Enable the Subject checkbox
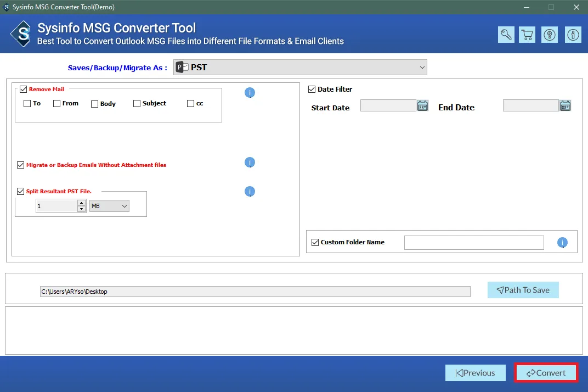588x392 pixels. [137, 103]
